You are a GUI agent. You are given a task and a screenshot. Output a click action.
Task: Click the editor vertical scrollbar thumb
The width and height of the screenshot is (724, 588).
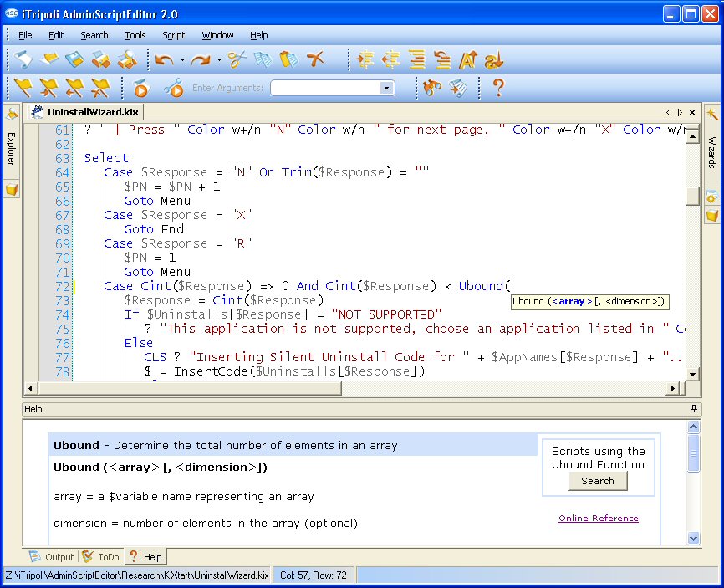pyautogui.click(x=692, y=196)
